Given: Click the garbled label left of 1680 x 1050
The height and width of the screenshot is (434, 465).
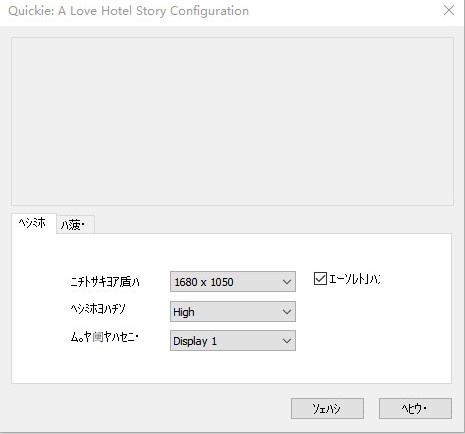Looking at the screenshot, I should [105, 282].
